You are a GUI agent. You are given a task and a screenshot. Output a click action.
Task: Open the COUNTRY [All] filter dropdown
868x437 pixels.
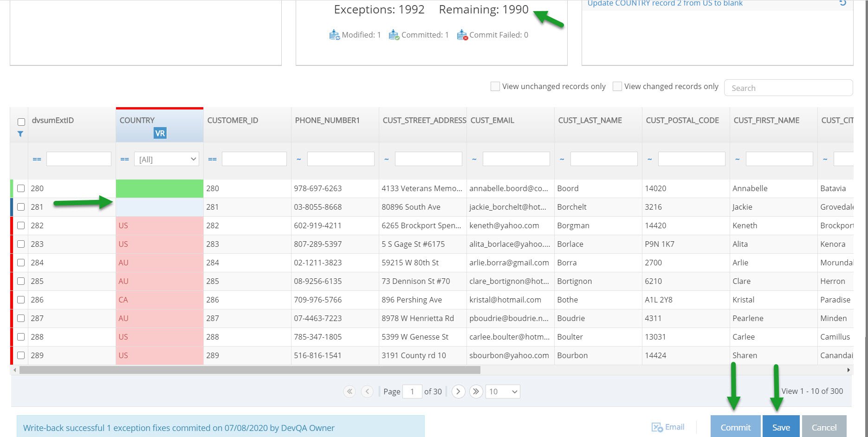(x=167, y=159)
